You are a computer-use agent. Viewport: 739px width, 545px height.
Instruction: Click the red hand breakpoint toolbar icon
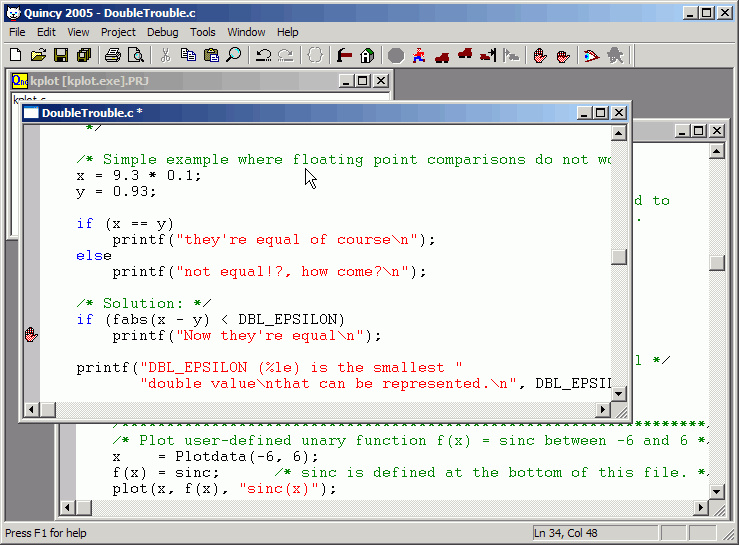540,55
